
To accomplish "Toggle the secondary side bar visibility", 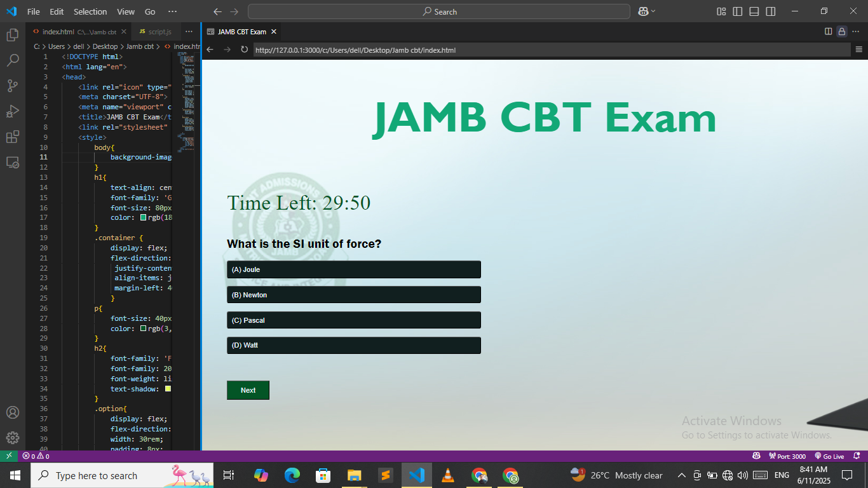I will [x=771, y=11].
